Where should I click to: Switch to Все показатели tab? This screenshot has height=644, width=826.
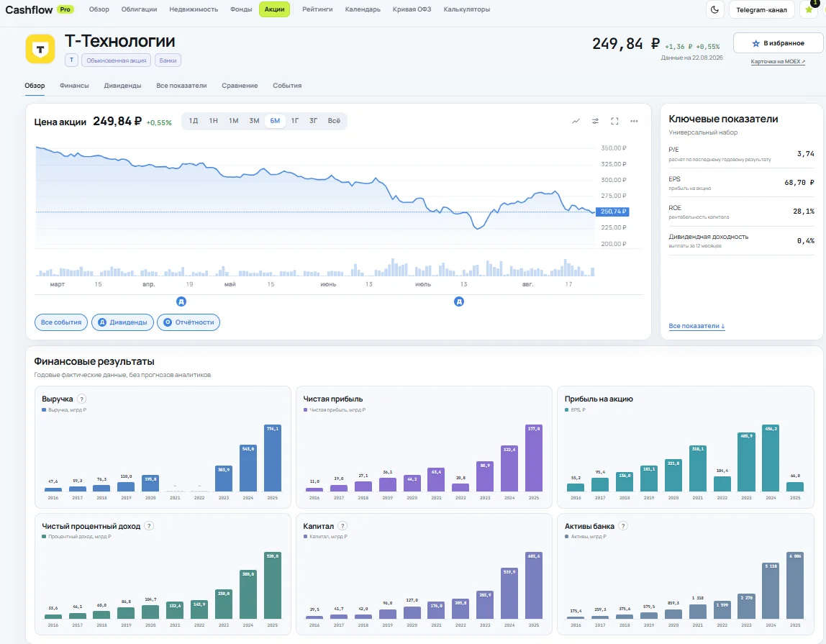pyautogui.click(x=181, y=86)
